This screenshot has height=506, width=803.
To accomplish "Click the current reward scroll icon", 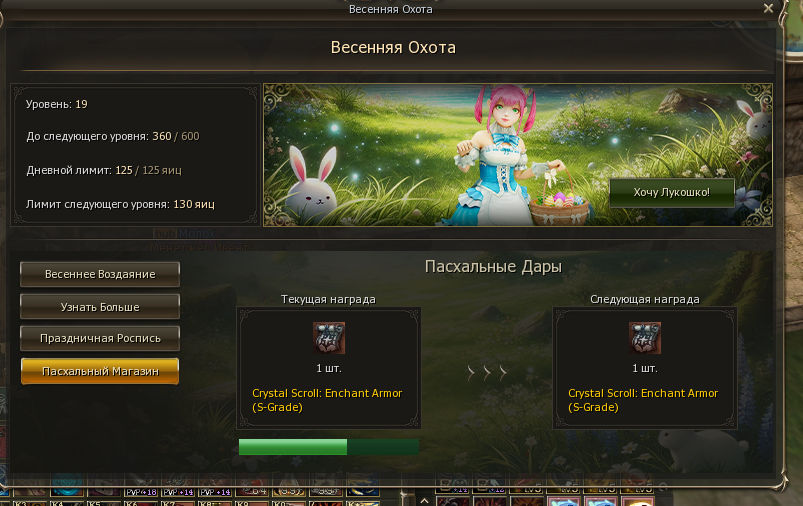I will (329, 338).
